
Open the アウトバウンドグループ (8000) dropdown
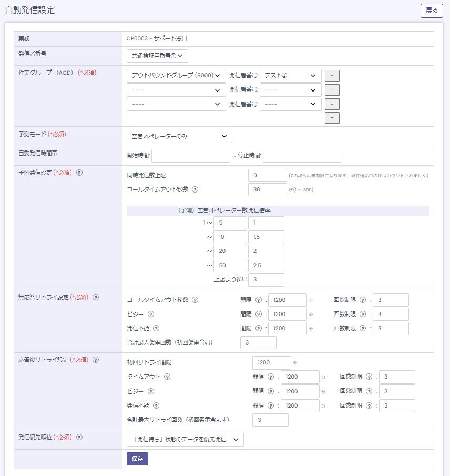pos(177,75)
